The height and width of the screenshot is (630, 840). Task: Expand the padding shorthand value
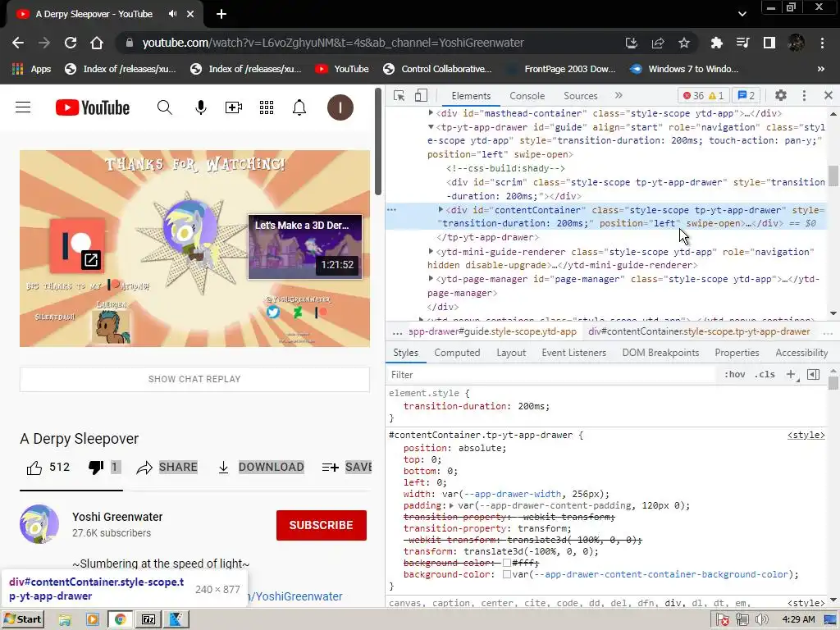click(452, 505)
